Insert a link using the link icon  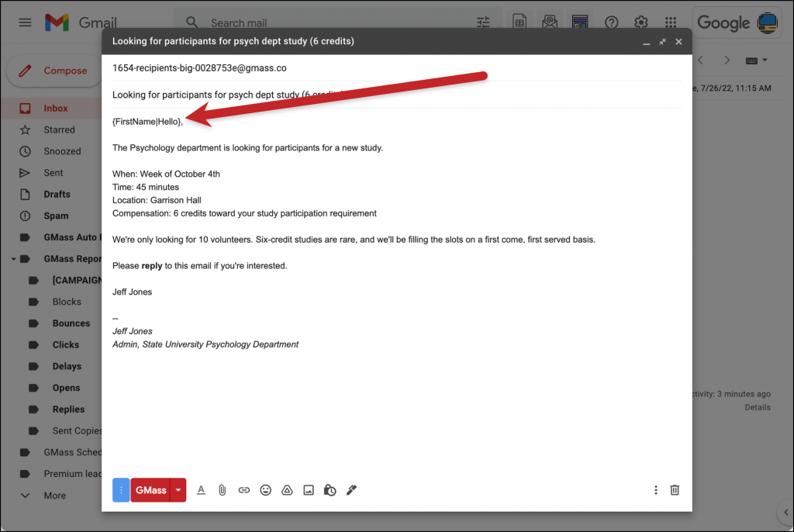click(x=243, y=489)
